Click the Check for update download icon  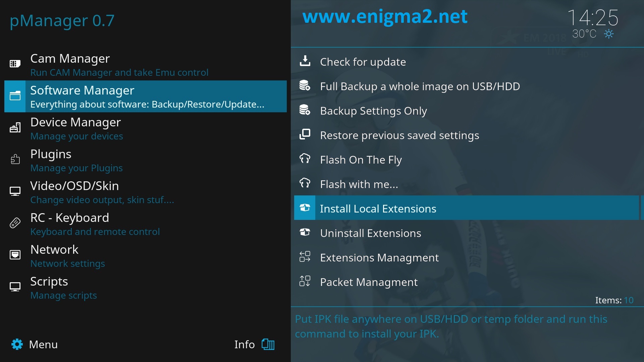305,61
